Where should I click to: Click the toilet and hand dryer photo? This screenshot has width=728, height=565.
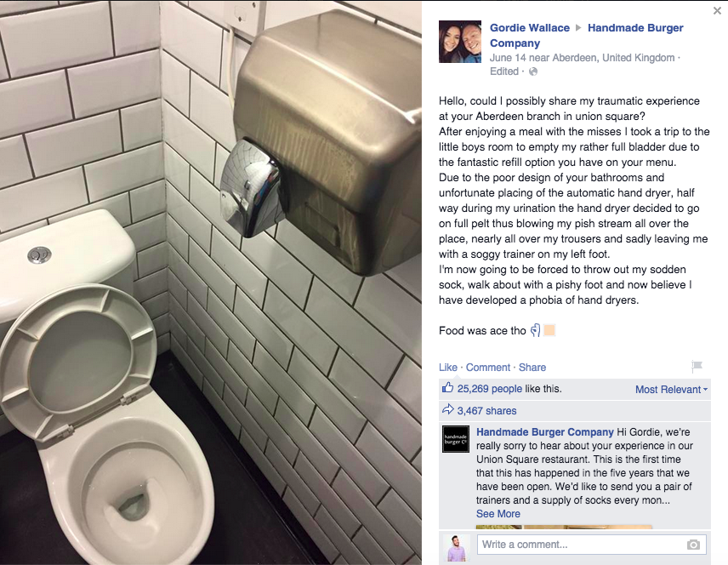(x=211, y=282)
